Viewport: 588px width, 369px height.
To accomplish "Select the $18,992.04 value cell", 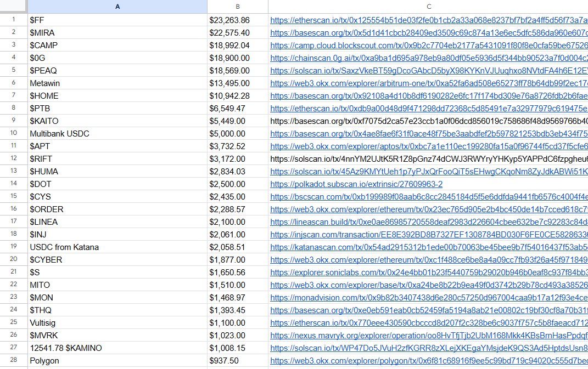I will coord(238,46).
